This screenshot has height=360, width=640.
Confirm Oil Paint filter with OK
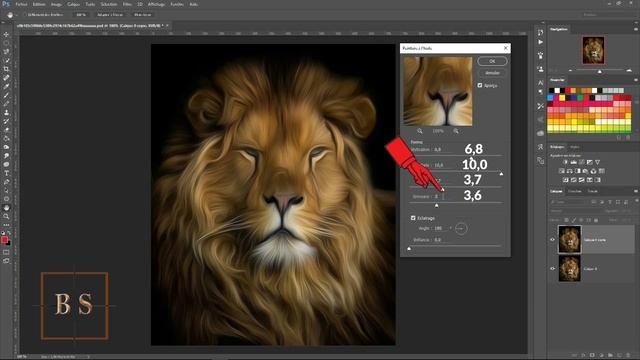[492, 61]
